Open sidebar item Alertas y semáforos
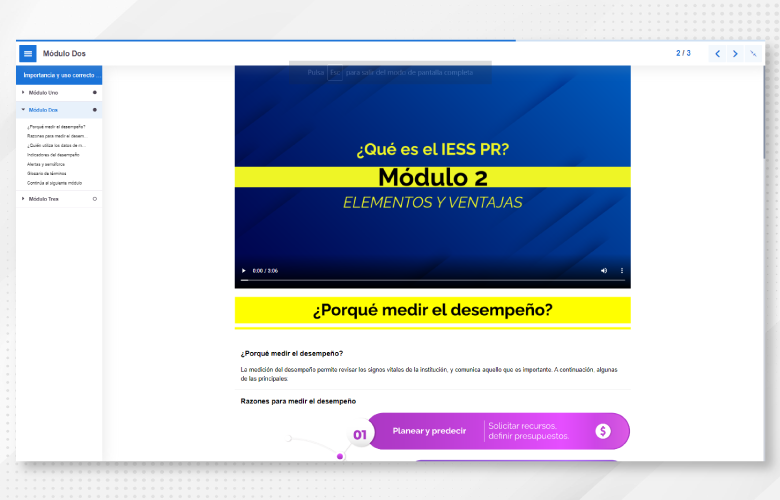Screen dimensions: 780x500 (x=46, y=164)
